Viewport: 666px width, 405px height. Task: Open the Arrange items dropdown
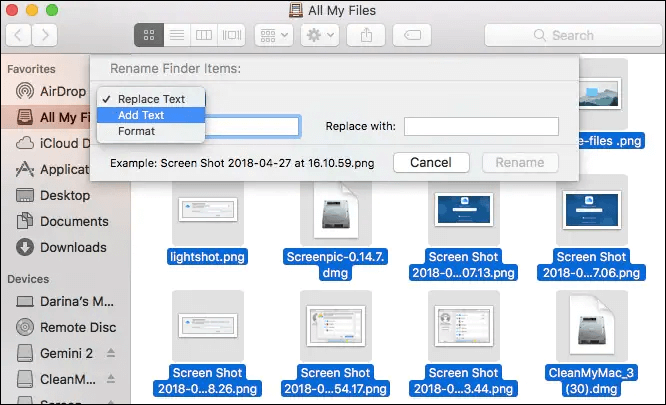coord(273,35)
